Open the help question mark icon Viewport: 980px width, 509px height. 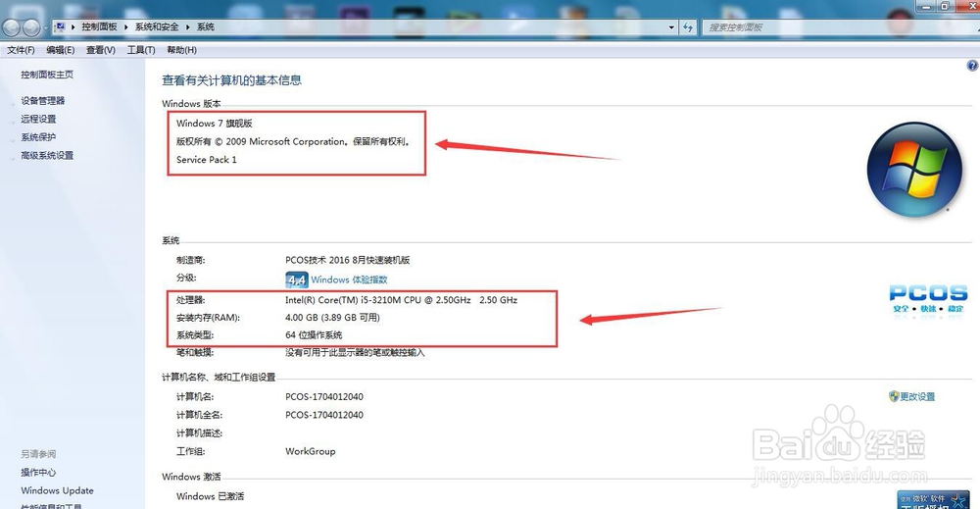(972, 65)
